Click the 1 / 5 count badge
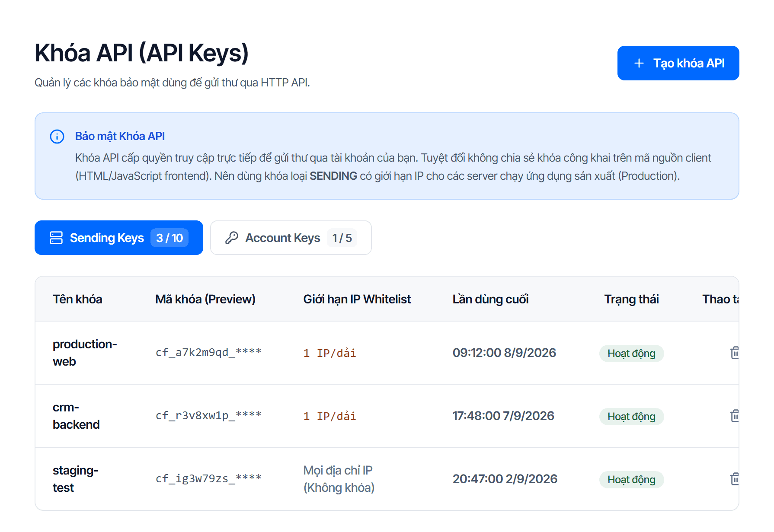This screenshot has height=532, width=774. tap(342, 238)
